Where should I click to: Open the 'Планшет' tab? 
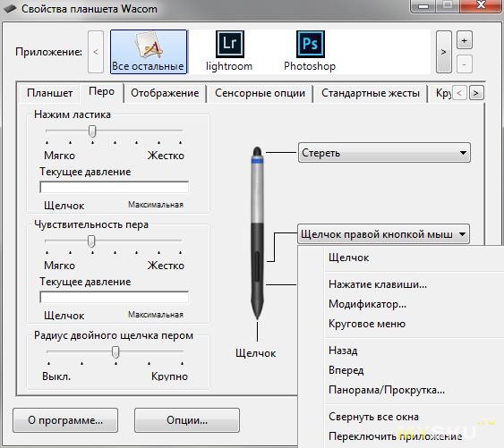coord(50,93)
